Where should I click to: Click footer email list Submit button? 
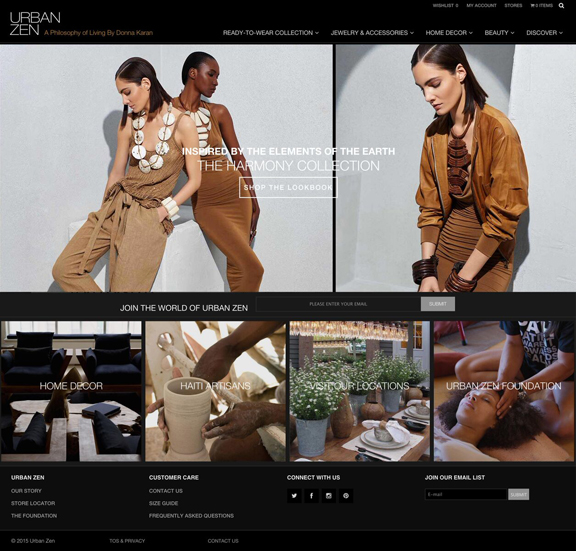tap(519, 494)
